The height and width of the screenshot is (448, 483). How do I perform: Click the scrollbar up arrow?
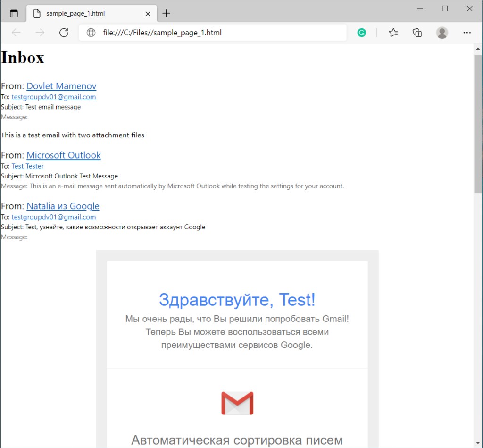[477, 49]
